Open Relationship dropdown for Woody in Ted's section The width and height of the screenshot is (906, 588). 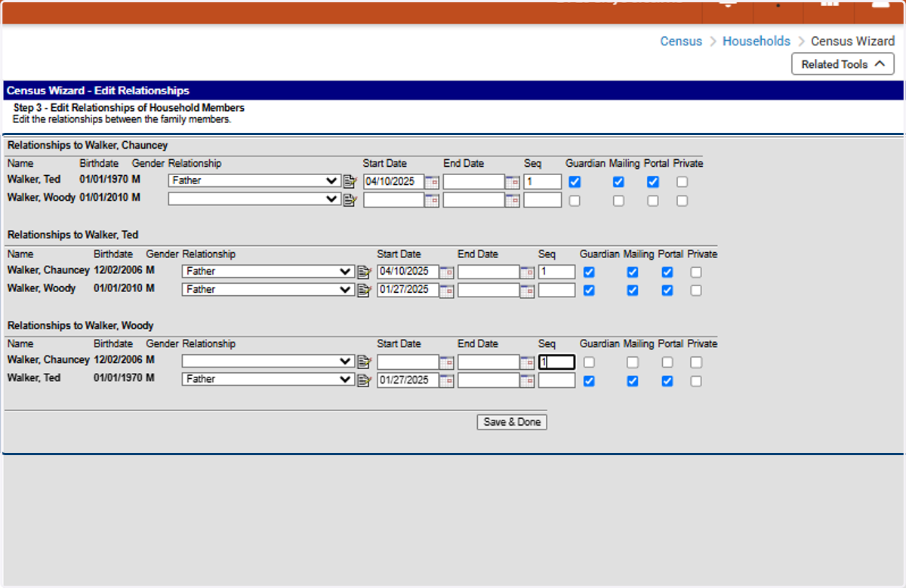click(x=269, y=289)
